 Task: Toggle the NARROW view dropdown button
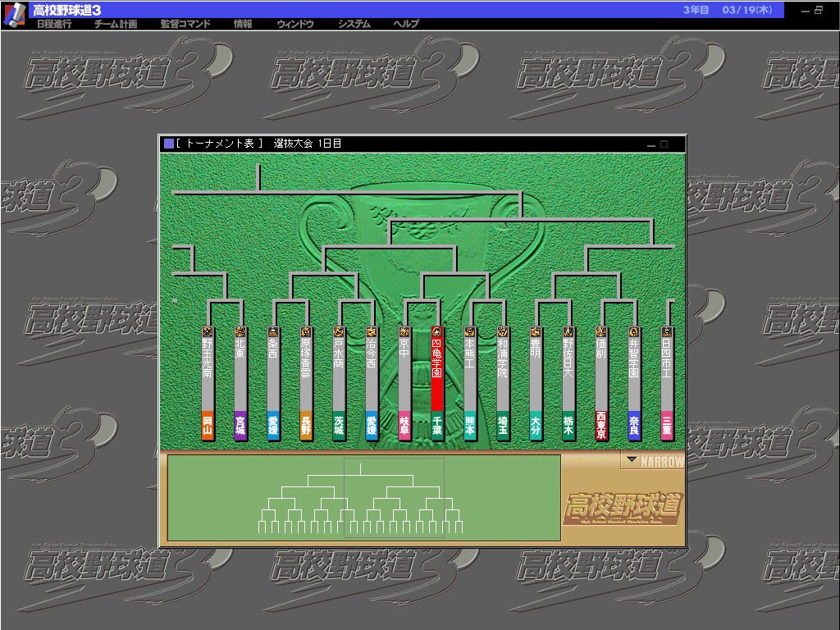653,461
